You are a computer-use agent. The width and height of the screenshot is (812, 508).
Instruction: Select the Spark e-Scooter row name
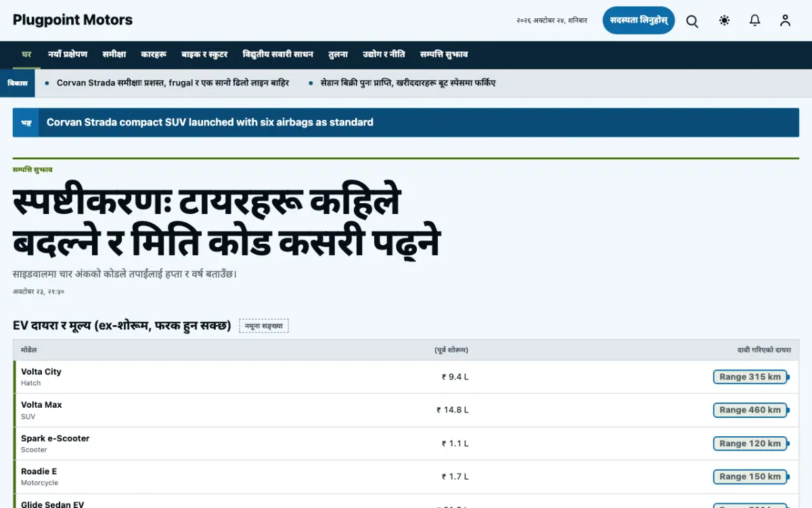55,439
